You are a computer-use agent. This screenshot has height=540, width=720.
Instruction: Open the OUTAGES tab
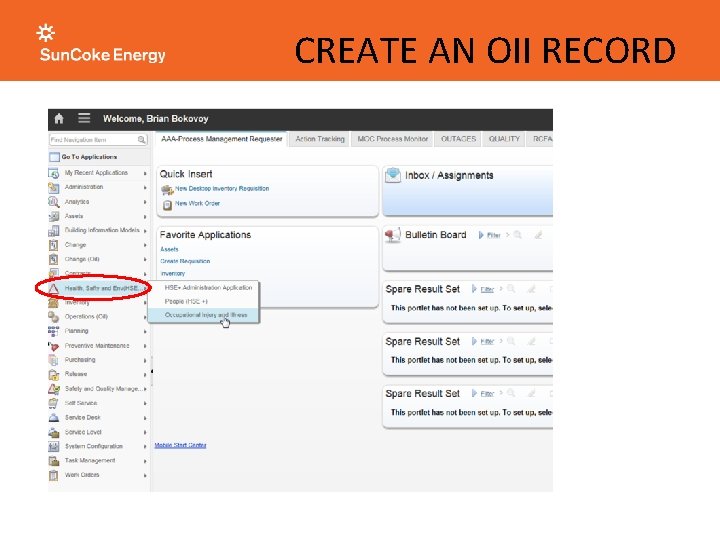pyautogui.click(x=458, y=139)
